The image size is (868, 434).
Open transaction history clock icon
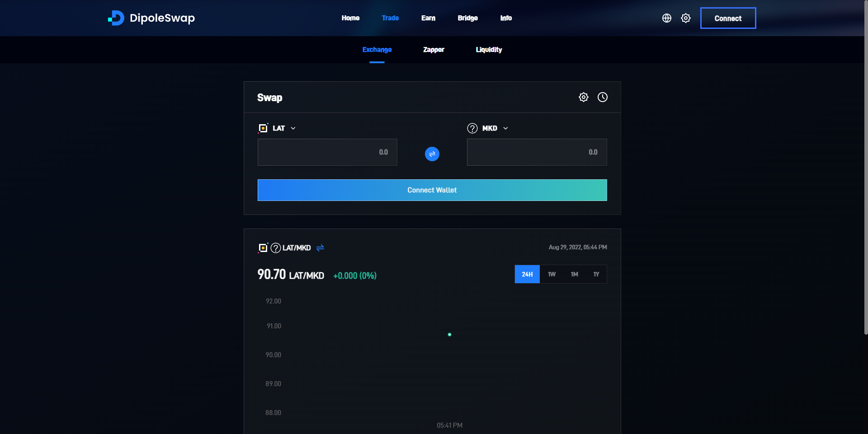tap(603, 97)
